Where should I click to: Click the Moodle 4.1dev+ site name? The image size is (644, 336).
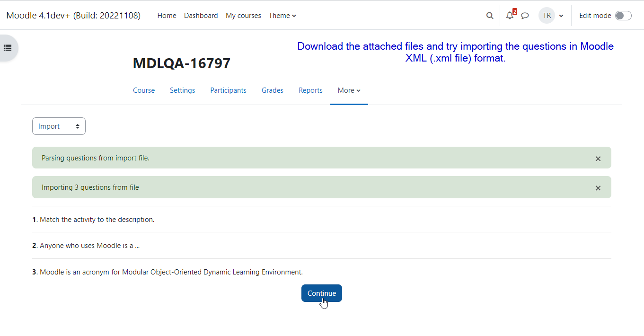[x=73, y=16]
